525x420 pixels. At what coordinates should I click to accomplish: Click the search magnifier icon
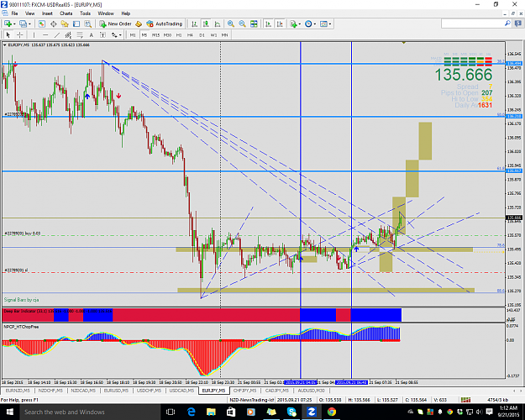click(507, 24)
